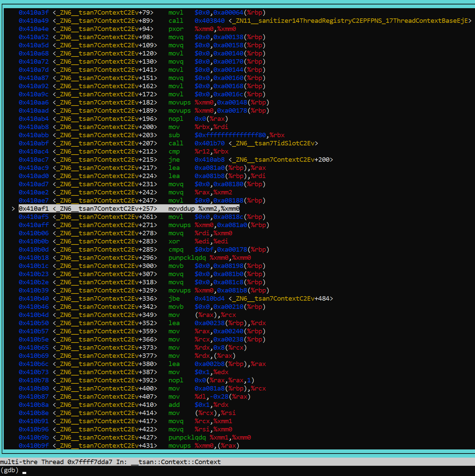The image size is (475, 476).
Task: Click the call target _ZN6__tsan7TidSlotC2Ev
Action: click(x=273, y=143)
